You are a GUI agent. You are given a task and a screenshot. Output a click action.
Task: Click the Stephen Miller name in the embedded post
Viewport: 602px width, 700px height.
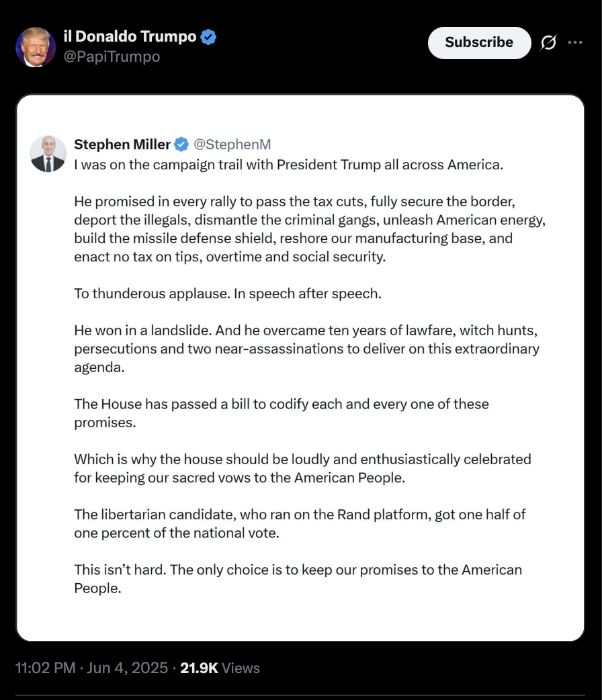pyautogui.click(x=122, y=144)
